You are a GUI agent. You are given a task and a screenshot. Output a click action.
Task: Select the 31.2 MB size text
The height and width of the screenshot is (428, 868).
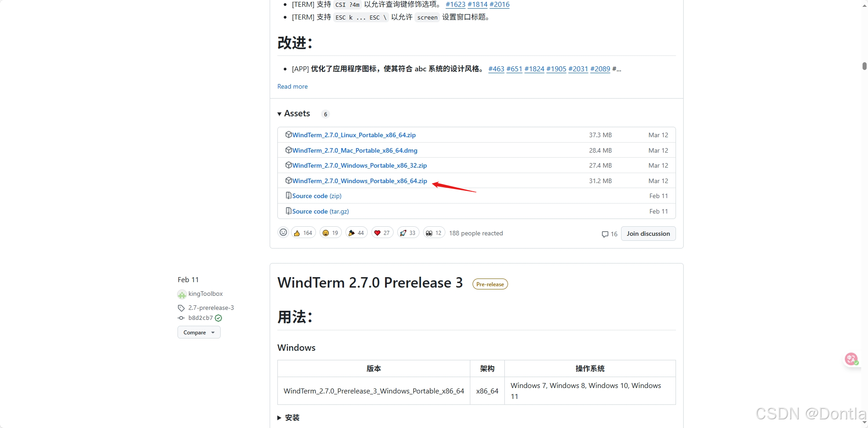[x=600, y=181]
